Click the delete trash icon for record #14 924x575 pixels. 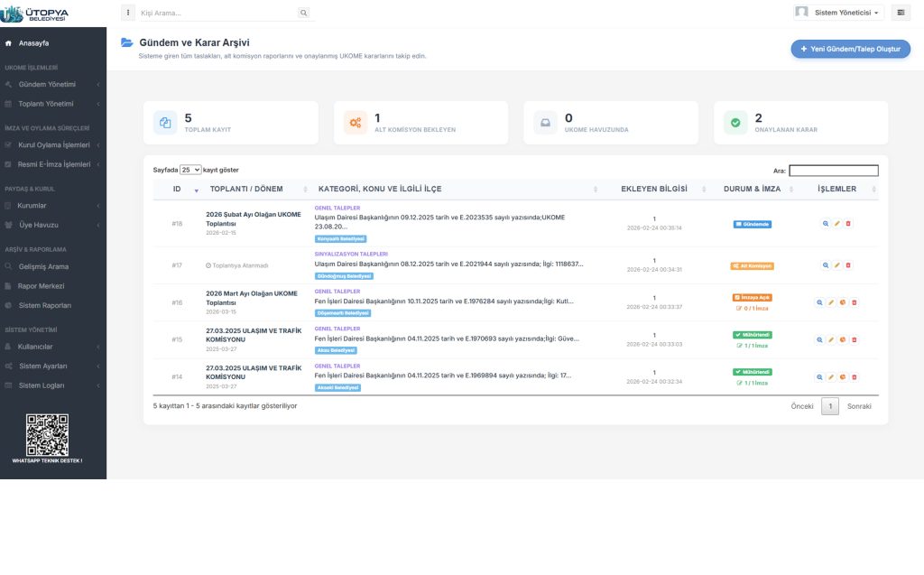(x=855, y=377)
